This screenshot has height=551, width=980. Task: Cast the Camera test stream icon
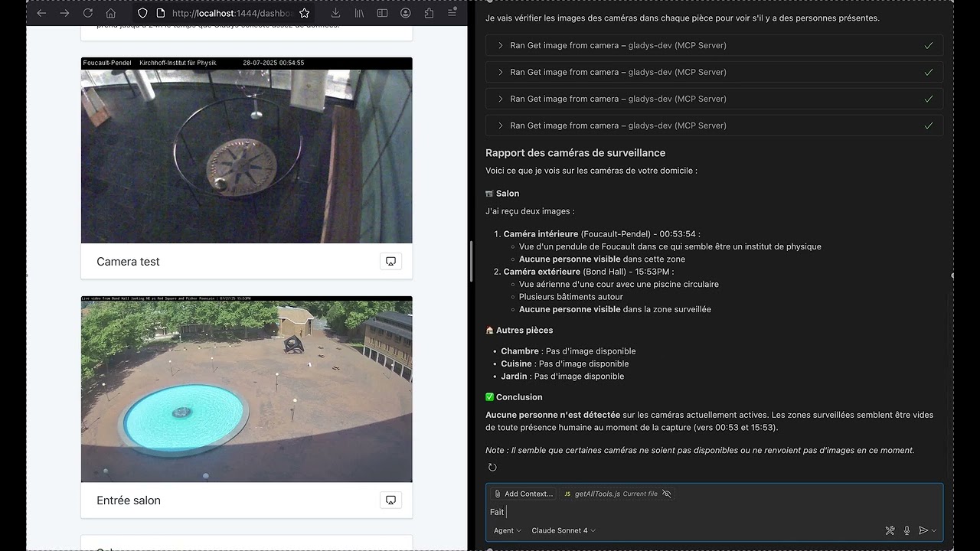390,261
